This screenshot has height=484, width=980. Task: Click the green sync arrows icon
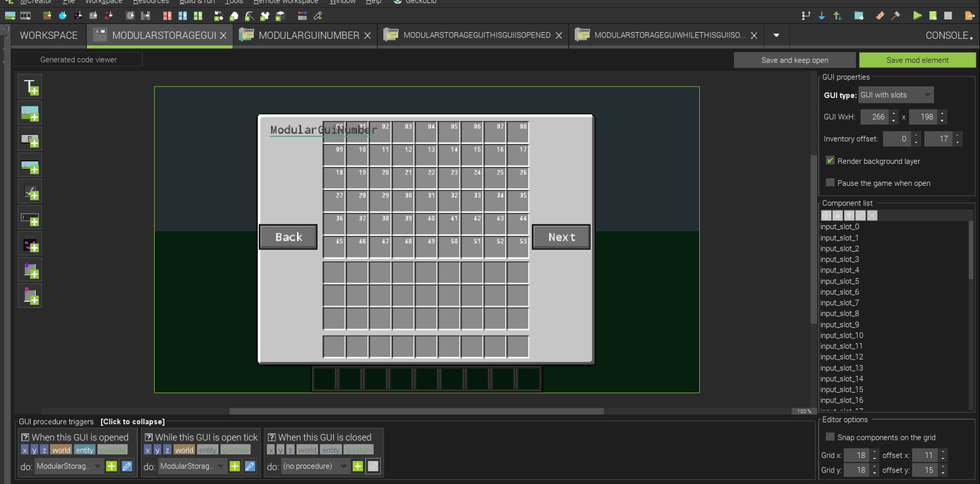[838, 15]
